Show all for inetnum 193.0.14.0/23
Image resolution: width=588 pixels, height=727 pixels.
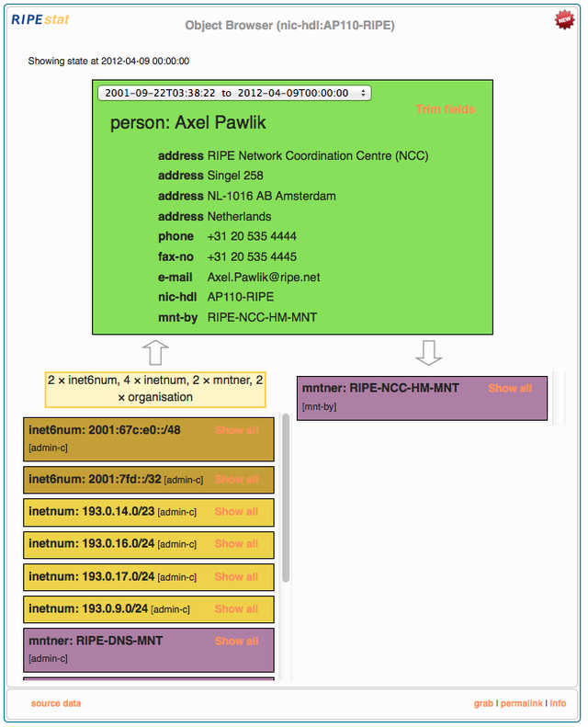[236, 512]
